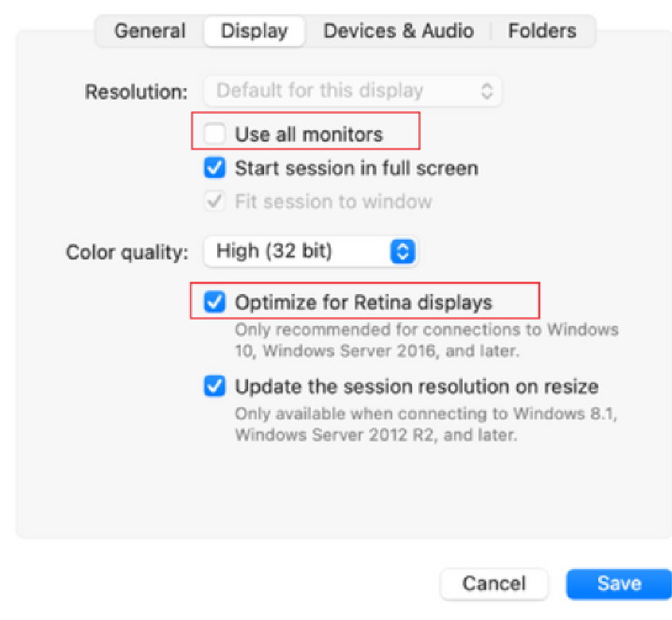Click High (32 bit) color value
Viewport: 672px width, 620px height.
click(x=274, y=251)
